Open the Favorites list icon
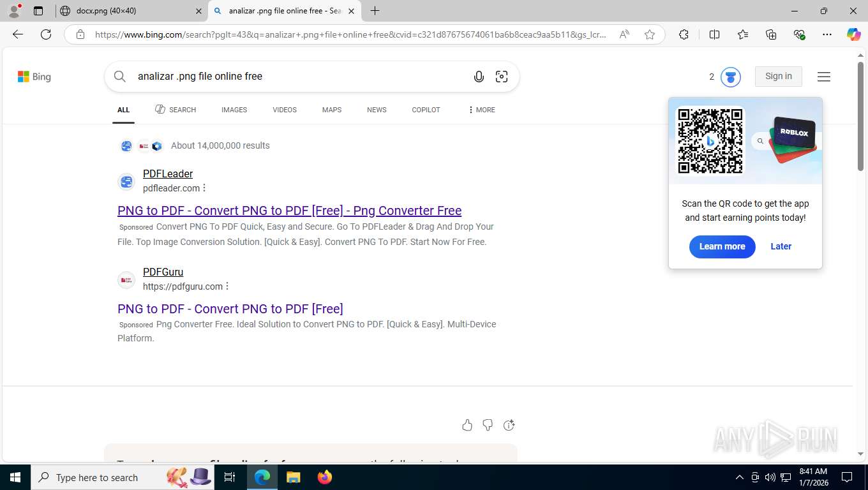This screenshot has width=868, height=490. (x=743, y=34)
